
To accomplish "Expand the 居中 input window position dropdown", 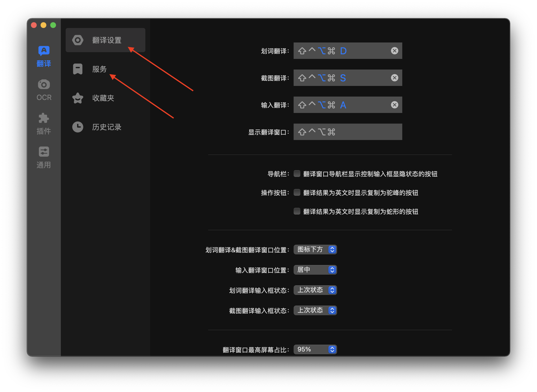I will [315, 270].
